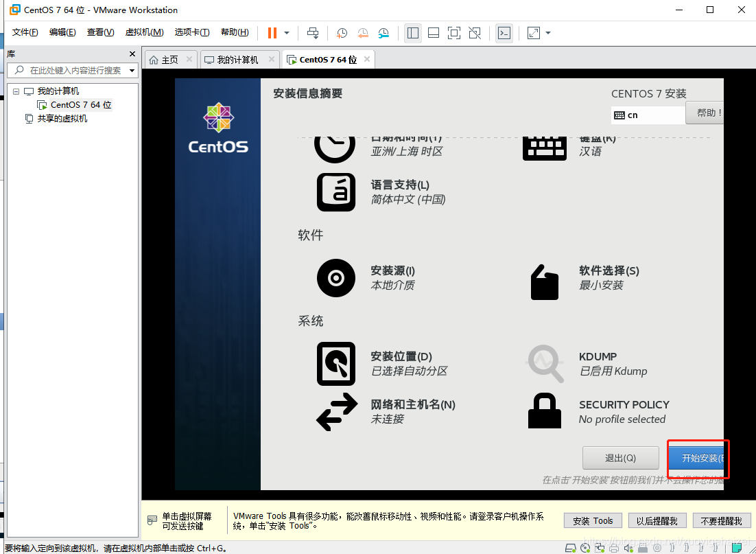Close the CentOS 7 64 位 tab
This screenshot has width=756, height=554.
coord(367,59)
